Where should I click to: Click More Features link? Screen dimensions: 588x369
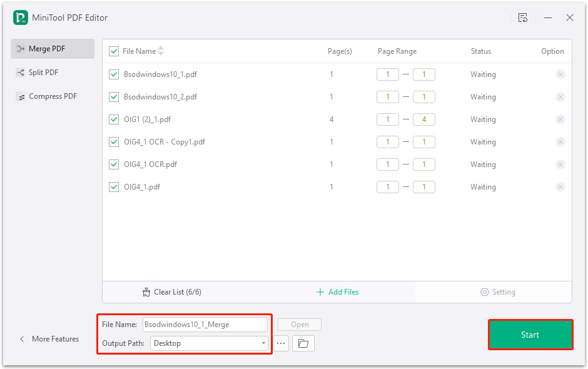[x=55, y=339]
